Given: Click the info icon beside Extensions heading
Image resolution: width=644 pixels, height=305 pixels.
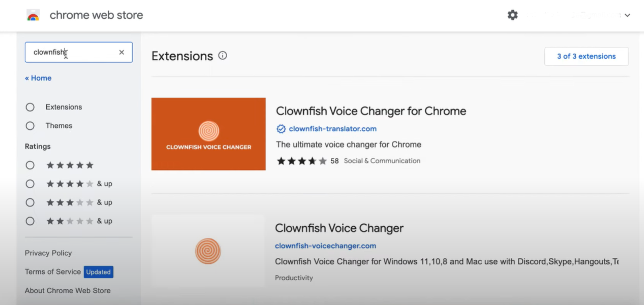Looking at the screenshot, I should (x=222, y=55).
